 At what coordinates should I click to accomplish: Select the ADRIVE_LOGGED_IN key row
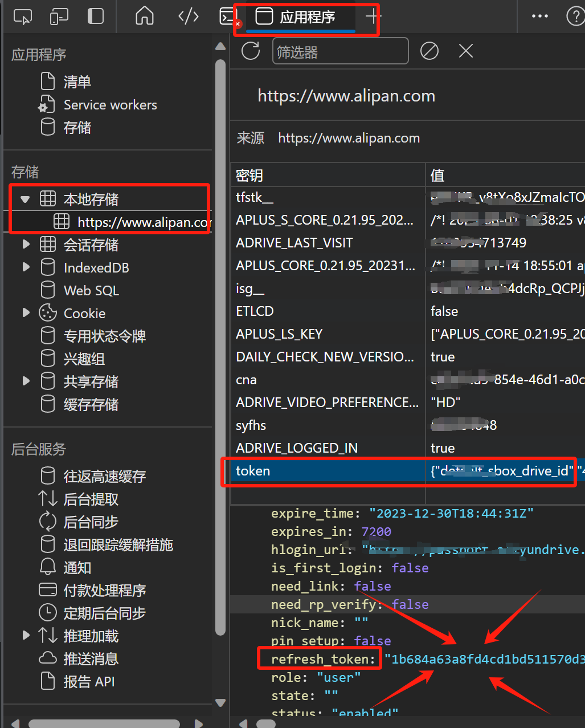pyautogui.click(x=408, y=448)
